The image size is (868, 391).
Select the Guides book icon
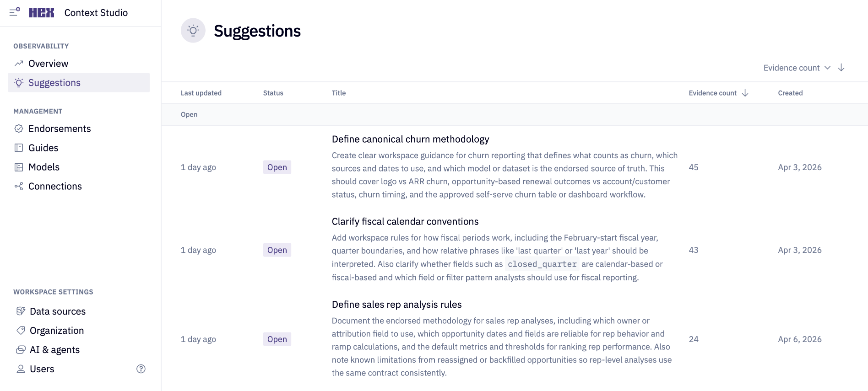tap(19, 148)
